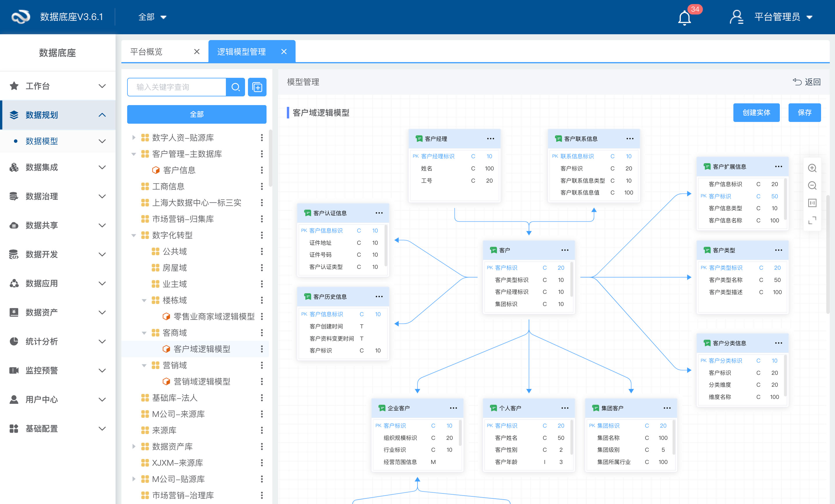This screenshot has height=504, width=835.
Task: Collapse the 数字化转型 tree node
Action: click(x=134, y=235)
